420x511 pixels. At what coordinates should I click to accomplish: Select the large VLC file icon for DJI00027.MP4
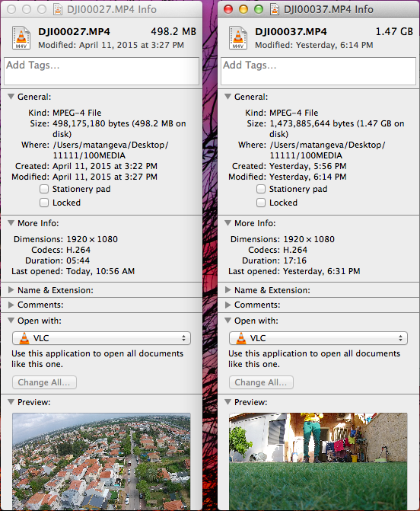pos(21,38)
